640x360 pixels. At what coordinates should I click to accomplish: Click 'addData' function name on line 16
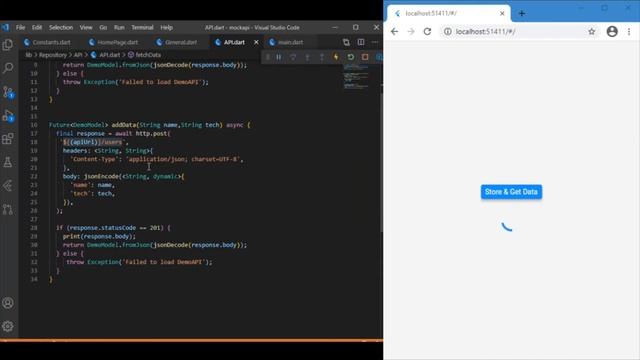(x=124, y=125)
